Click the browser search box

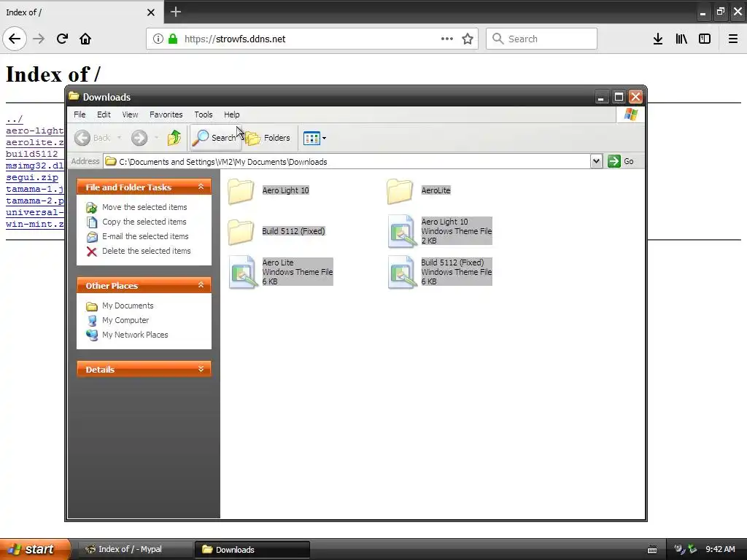tap(541, 39)
